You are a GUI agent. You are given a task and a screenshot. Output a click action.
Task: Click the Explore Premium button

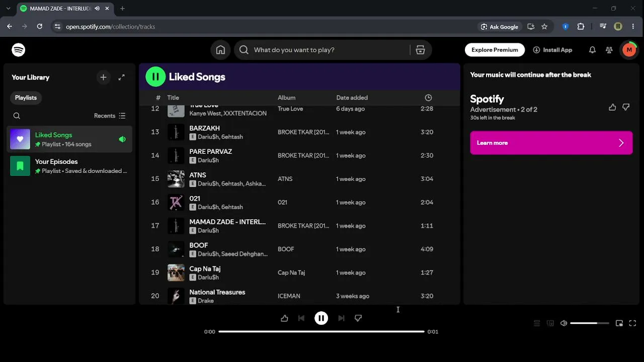coord(495,50)
